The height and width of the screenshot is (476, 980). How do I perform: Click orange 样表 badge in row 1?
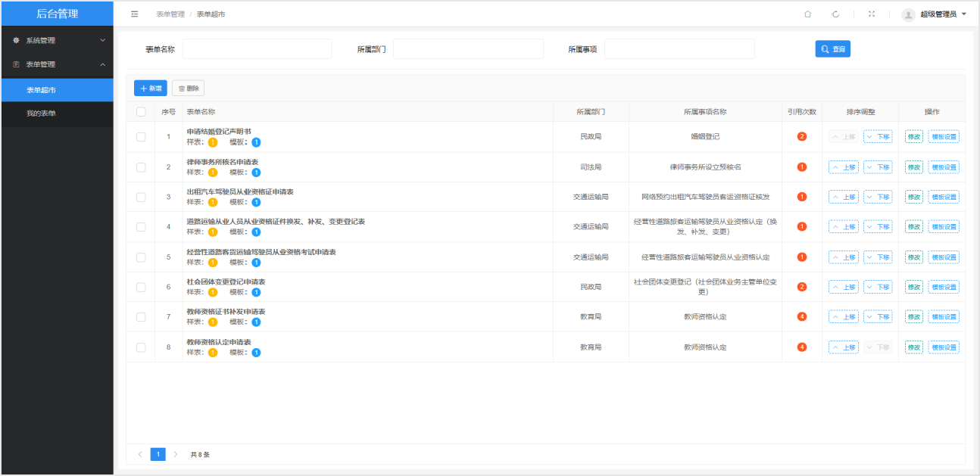pyautogui.click(x=213, y=142)
